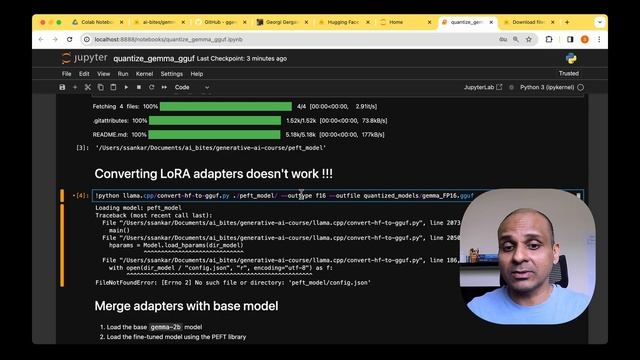
Task: Click the peft_model output path text
Action: (x=211, y=148)
